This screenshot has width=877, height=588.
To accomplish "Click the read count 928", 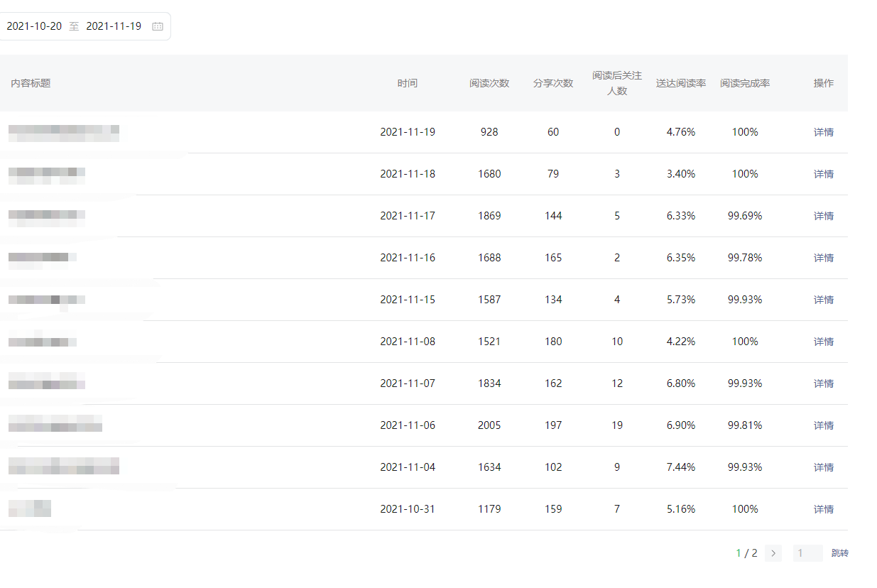I will click(x=489, y=132).
